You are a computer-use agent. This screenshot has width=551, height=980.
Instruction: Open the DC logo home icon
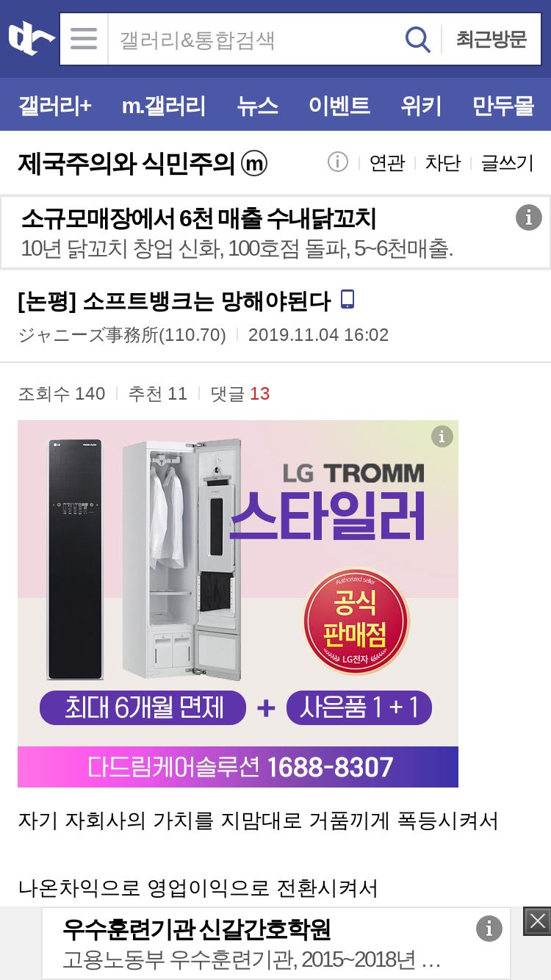coord(31,39)
